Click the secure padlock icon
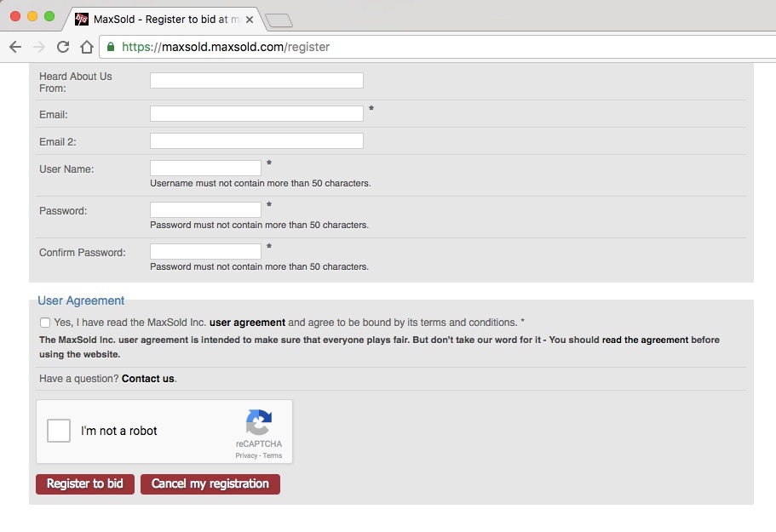 [x=111, y=47]
